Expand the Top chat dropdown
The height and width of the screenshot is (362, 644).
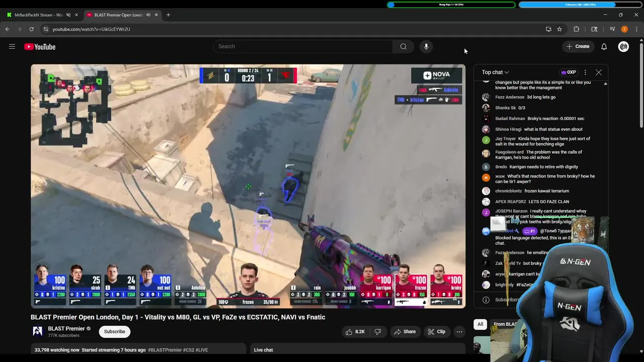pyautogui.click(x=495, y=72)
